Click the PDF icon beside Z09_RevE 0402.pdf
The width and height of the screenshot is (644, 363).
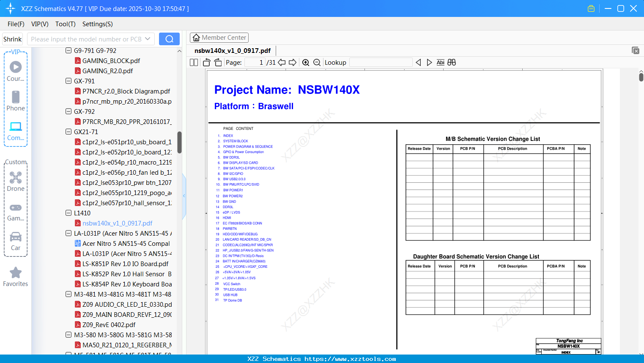[x=78, y=324]
